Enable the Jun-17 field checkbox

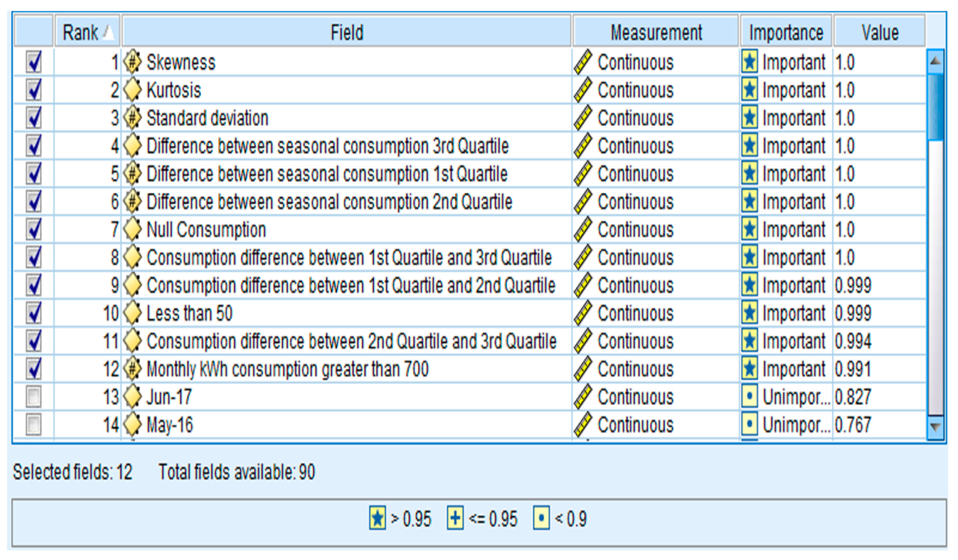point(34,397)
